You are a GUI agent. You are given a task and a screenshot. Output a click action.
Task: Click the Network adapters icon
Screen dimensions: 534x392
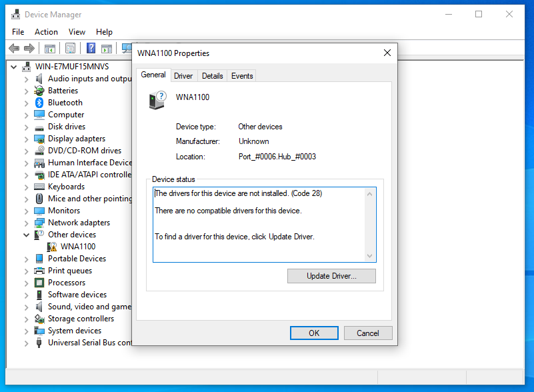39,223
